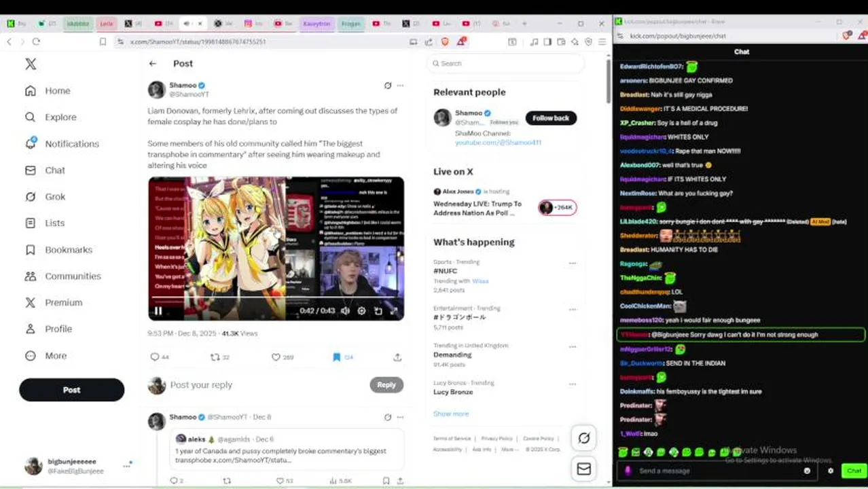Open a new browser tab
This screenshot has width=868, height=489.
coord(524,24)
